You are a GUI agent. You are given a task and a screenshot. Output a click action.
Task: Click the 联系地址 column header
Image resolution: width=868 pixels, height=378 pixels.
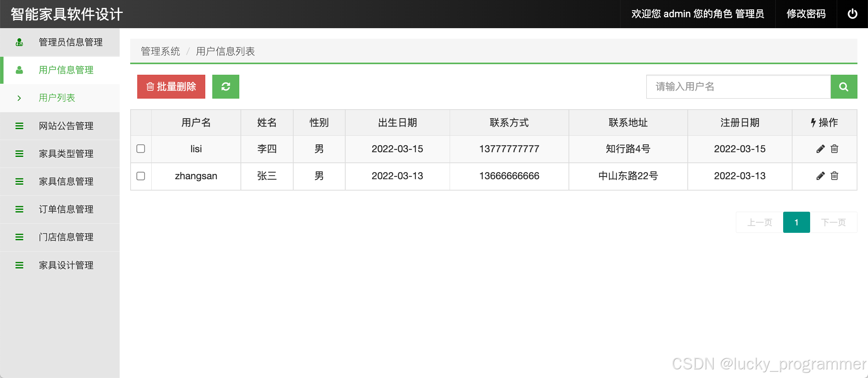[x=628, y=122]
